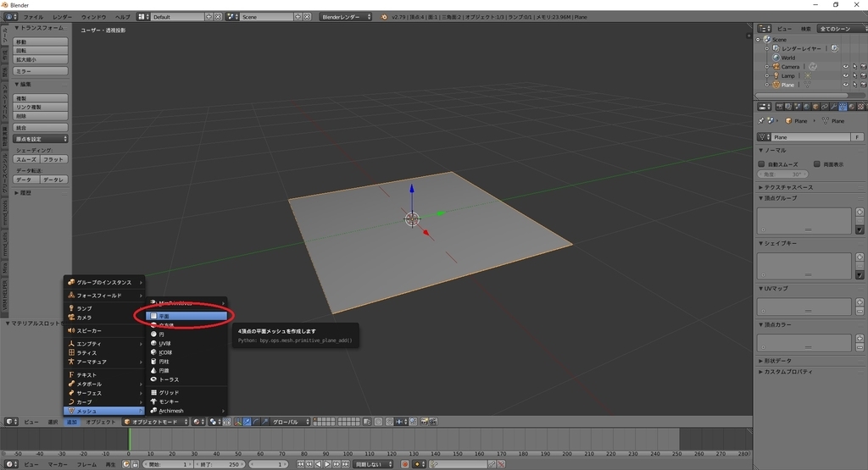Open the mesh Data triangle tab

click(843, 107)
